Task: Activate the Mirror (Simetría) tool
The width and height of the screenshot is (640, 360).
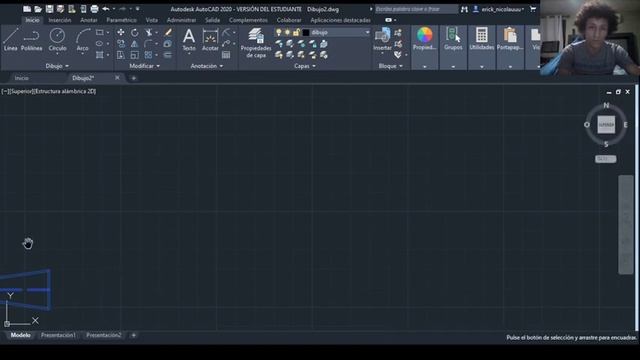Action: pyautogui.click(x=135, y=43)
